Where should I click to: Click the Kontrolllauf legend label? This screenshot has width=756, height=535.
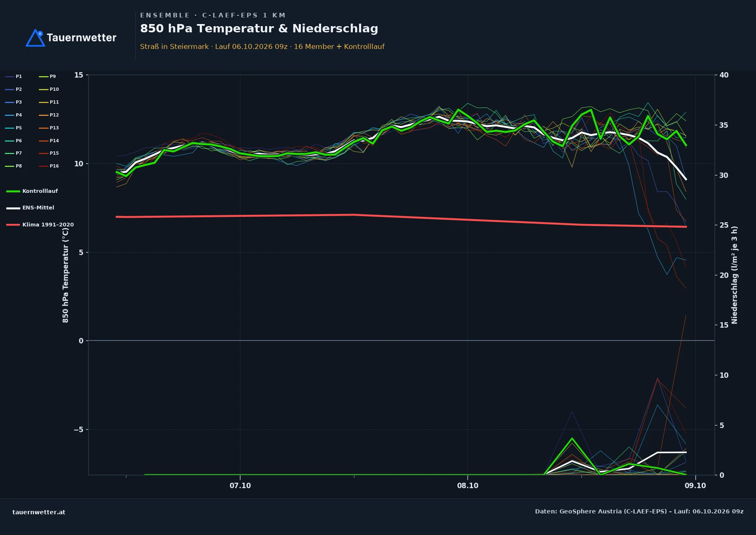(40, 191)
